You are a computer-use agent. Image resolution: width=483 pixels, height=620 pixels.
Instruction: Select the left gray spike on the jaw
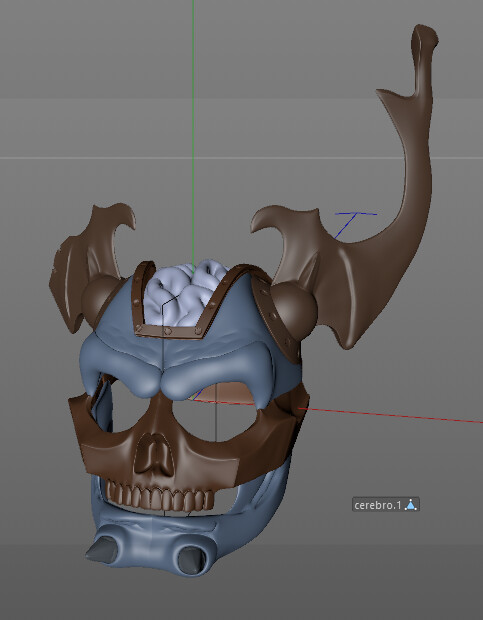(104, 549)
